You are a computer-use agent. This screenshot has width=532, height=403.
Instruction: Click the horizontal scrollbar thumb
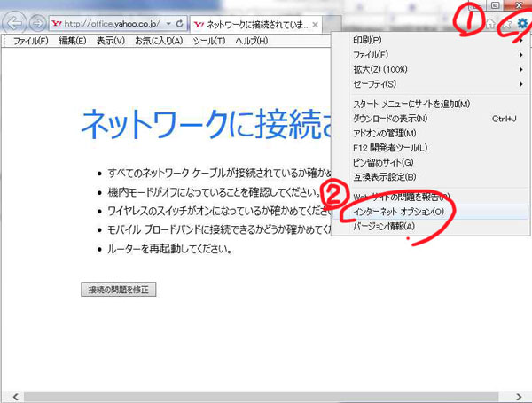click(261, 397)
